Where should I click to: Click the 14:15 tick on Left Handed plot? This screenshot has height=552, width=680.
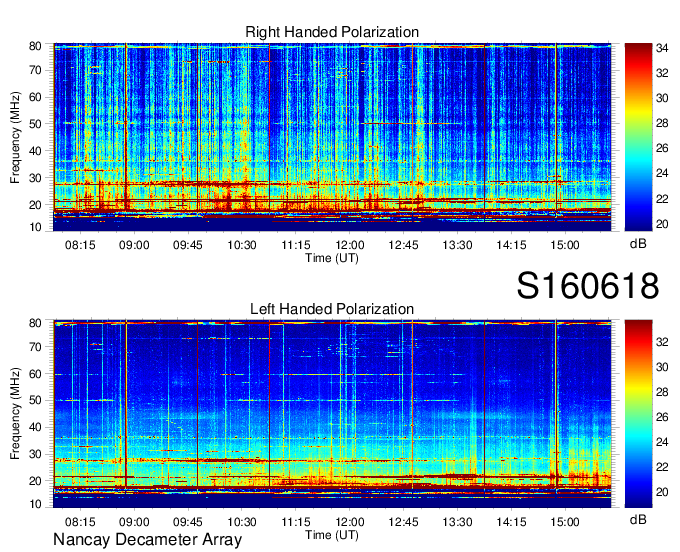click(511, 522)
